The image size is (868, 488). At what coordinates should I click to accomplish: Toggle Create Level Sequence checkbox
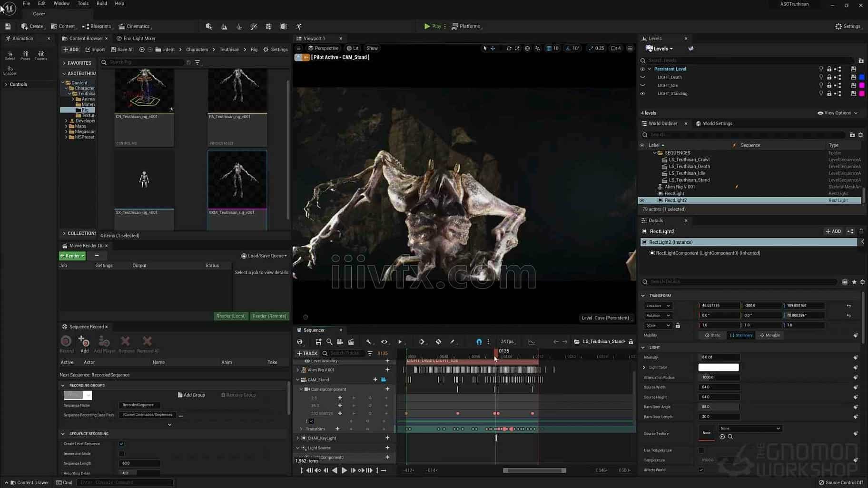(121, 444)
